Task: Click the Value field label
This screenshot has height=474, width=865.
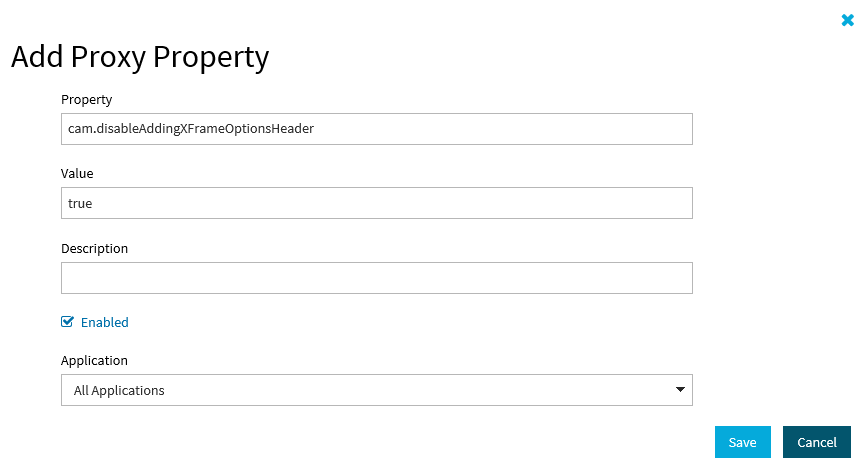Action: tap(77, 173)
